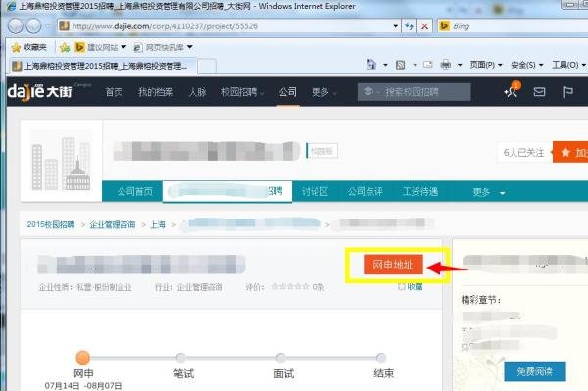This screenshot has height=391, width=588.
Task: Click the 网申 orange stage marker
Action: (x=83, y=358)
